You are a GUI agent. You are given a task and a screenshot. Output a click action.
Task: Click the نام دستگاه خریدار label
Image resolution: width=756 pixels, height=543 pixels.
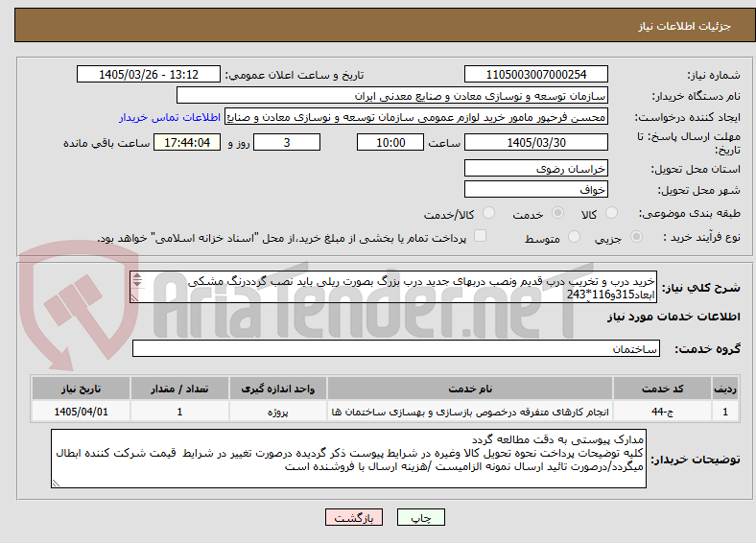[697, 97]
